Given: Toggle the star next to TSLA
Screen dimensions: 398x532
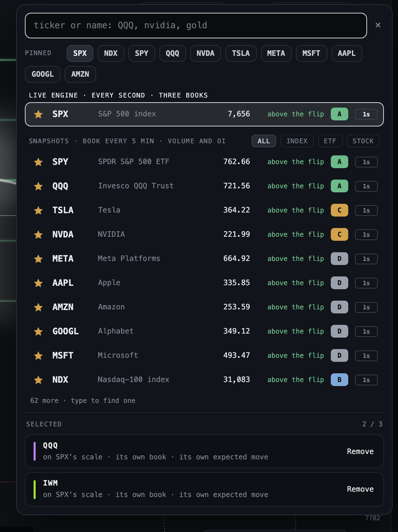Looking at the screenshot, I should (38, 211).
